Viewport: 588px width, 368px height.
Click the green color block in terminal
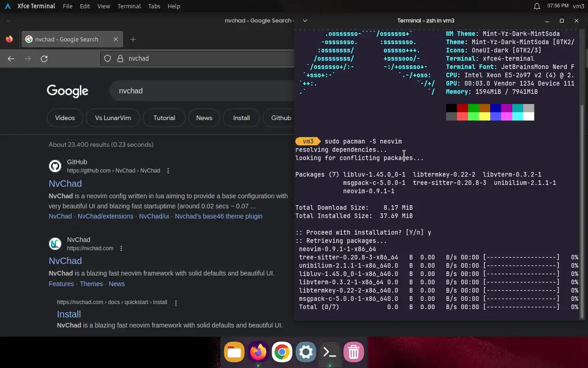click(x=474, y=108)
